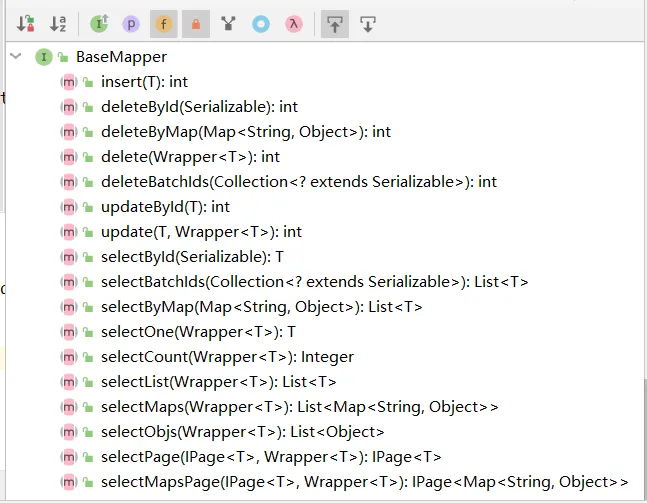This screenshot has width=647, height=503.
Task: Click the purple Show Properties icon
Action: click(131, 22)
